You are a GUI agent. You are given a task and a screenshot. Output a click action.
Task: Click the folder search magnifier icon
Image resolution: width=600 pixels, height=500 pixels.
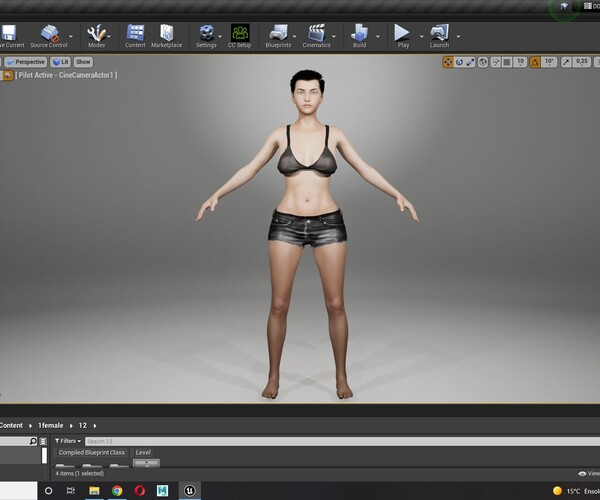(x=33, y=441)
